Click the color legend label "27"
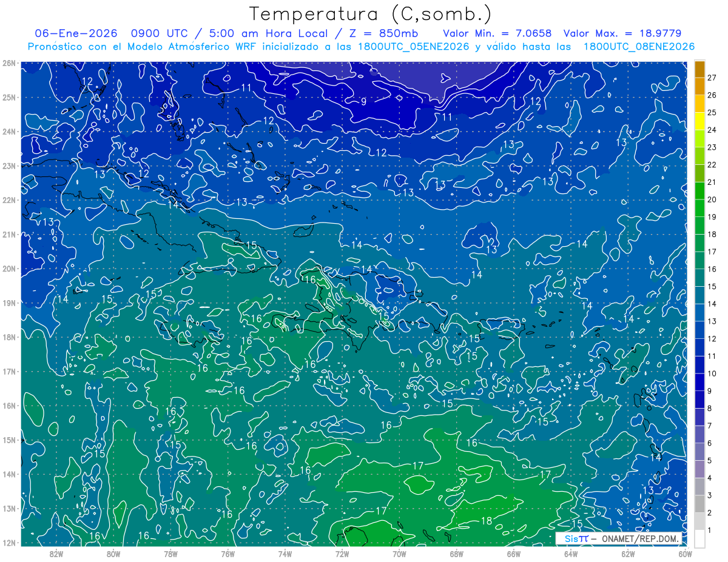The image size is (728, 562). click(712, 78)
